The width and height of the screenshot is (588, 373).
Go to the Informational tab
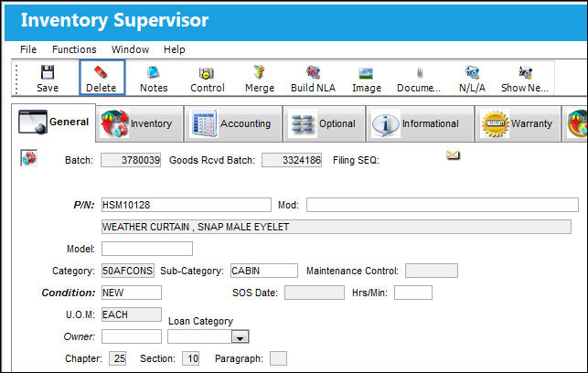coord(420,123)
